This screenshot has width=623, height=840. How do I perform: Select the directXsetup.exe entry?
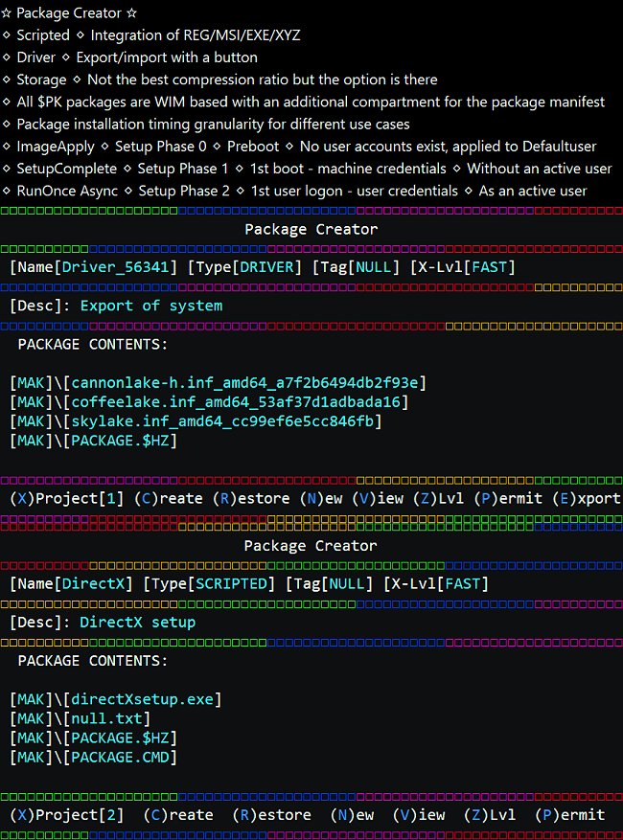pos(146,699)
